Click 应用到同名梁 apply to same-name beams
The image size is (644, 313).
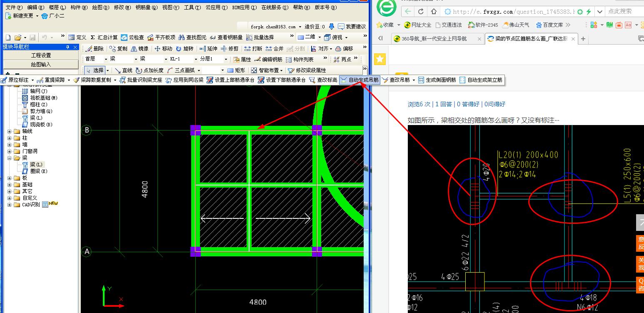coord(185,80)
